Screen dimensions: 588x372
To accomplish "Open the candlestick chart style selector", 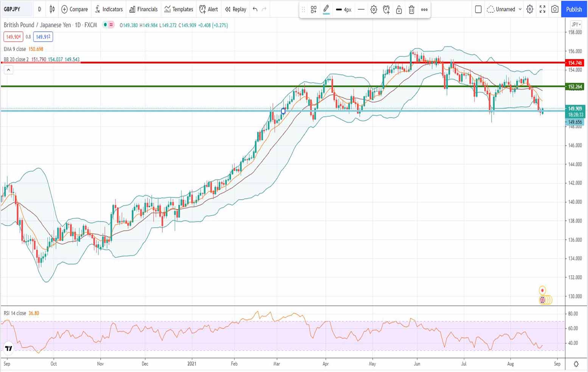I will pyautogui.click(x=52, y=9).
